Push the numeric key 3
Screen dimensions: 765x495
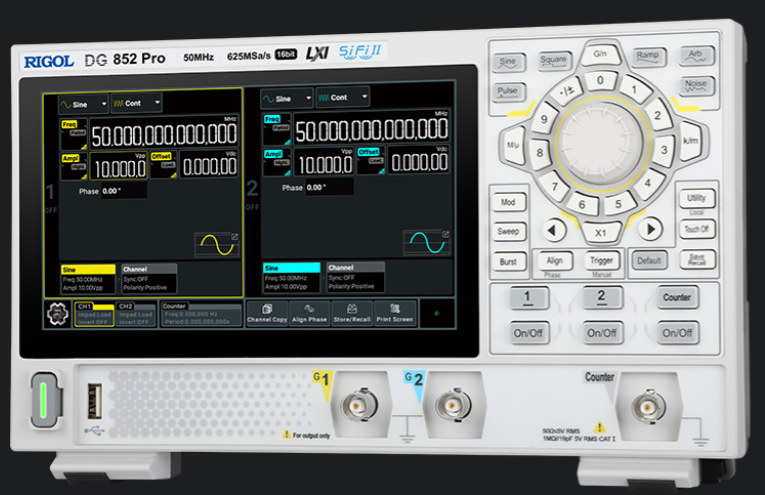[664, 150]
